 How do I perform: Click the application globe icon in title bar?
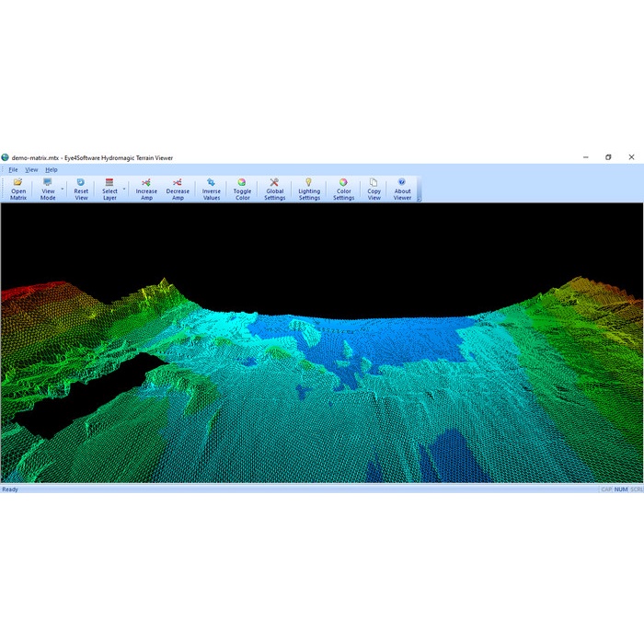click(x=5, y=157)
